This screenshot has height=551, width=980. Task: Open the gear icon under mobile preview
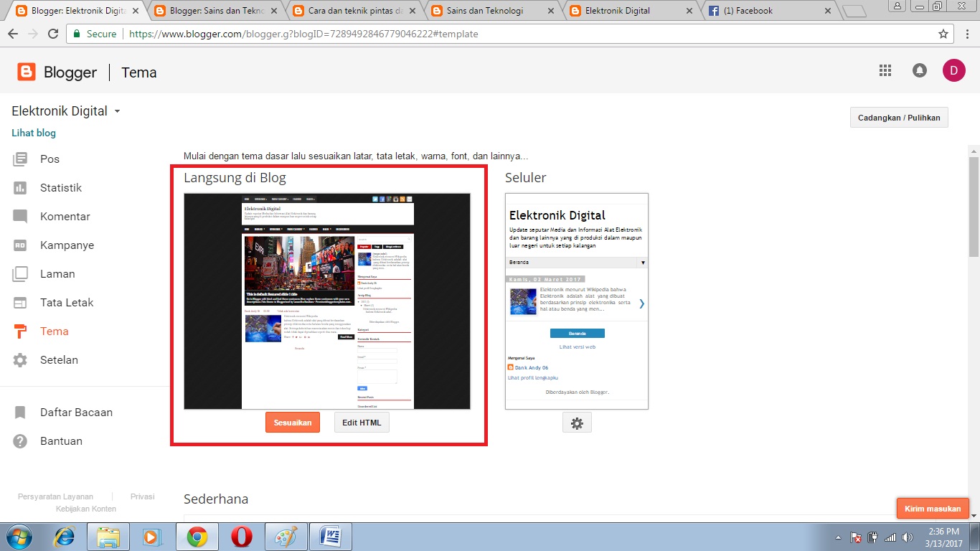coord(577,422)
